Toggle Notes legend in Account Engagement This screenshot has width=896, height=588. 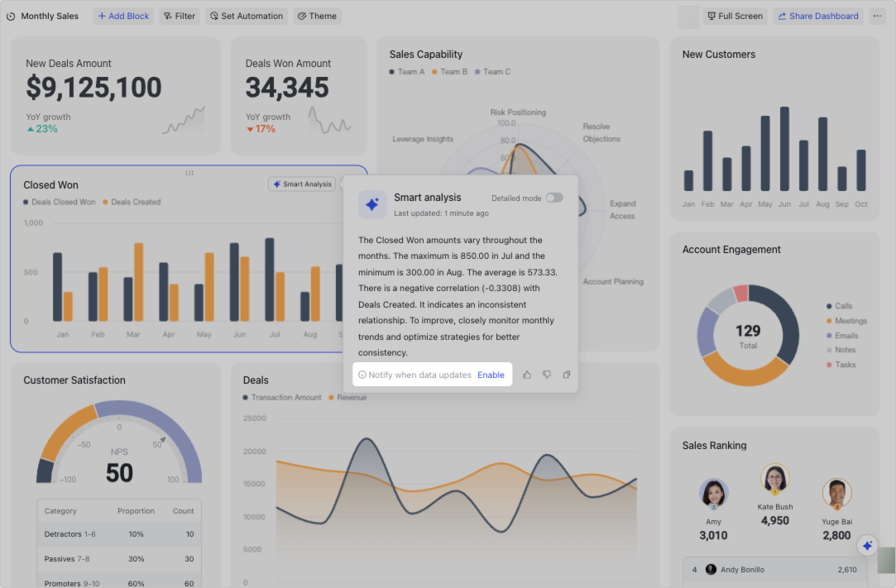pos(841,351)
